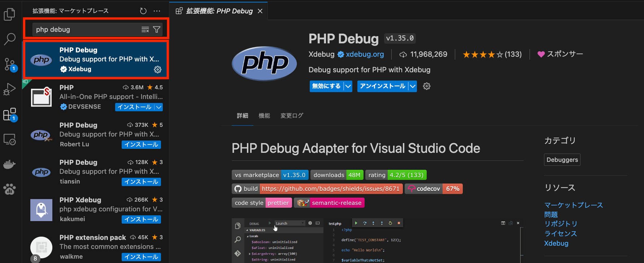
Task: Click the sponsor heart icon
Action: [x=541, y=54]
